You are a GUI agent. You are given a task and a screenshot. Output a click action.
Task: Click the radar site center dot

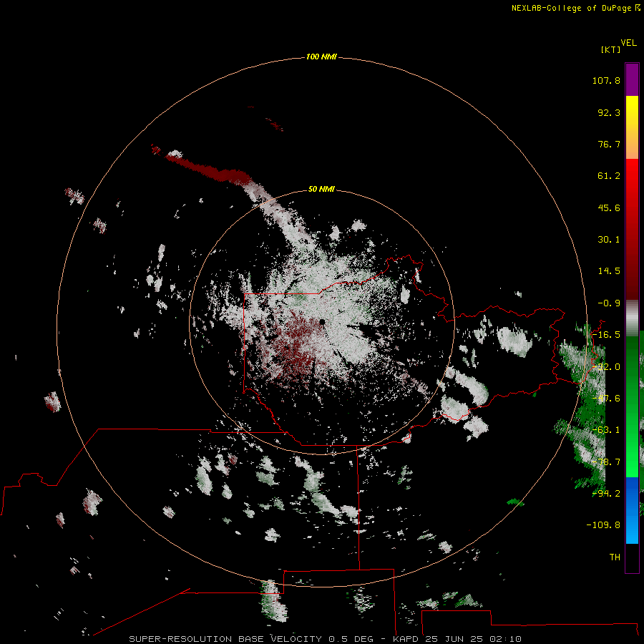click(323, 321)
